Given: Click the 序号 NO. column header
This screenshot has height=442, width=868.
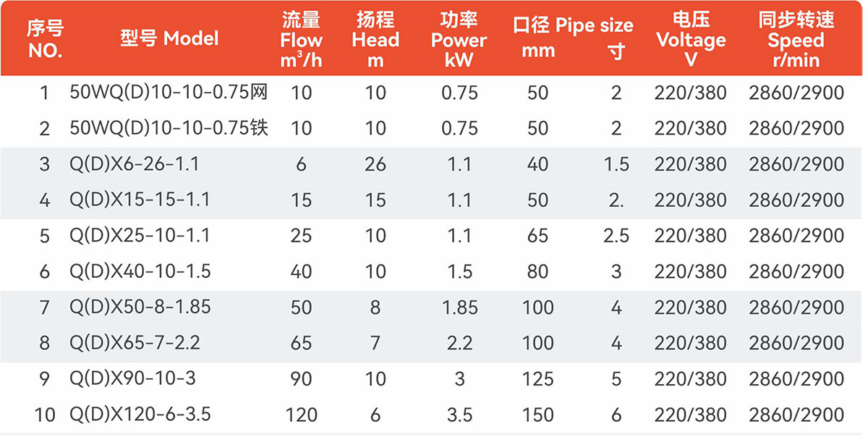Looking at the screenshot, I should 45,38.
